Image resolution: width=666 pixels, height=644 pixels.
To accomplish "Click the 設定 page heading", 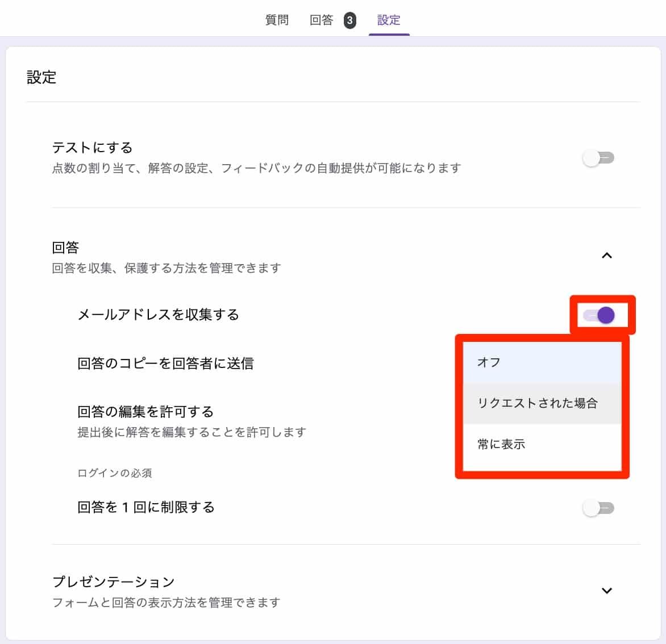I will coord(41,77).
